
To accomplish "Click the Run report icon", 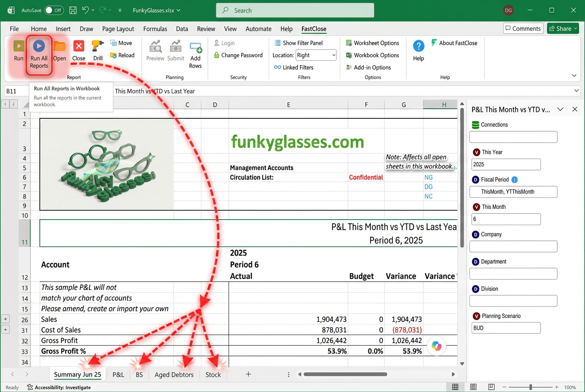I will [x=19, y=46].
